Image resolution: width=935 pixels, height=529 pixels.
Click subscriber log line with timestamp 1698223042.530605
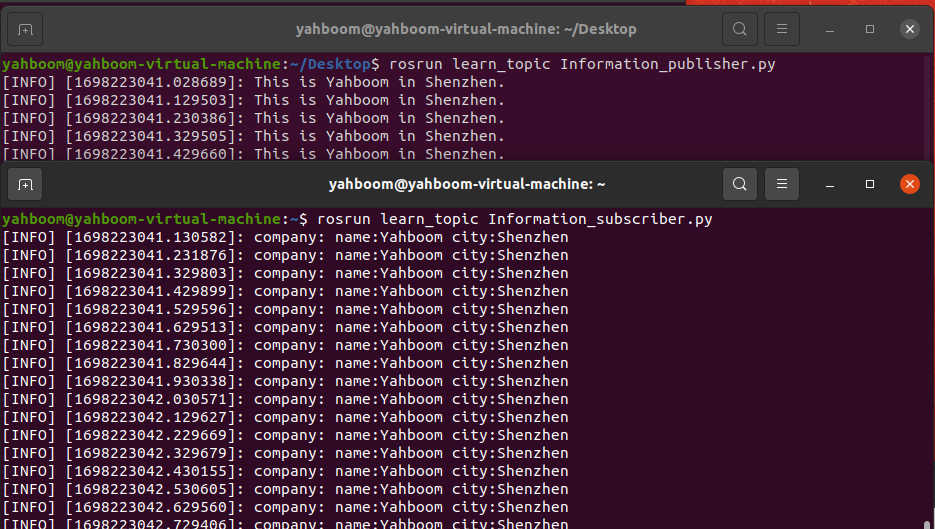click(285, 489)
